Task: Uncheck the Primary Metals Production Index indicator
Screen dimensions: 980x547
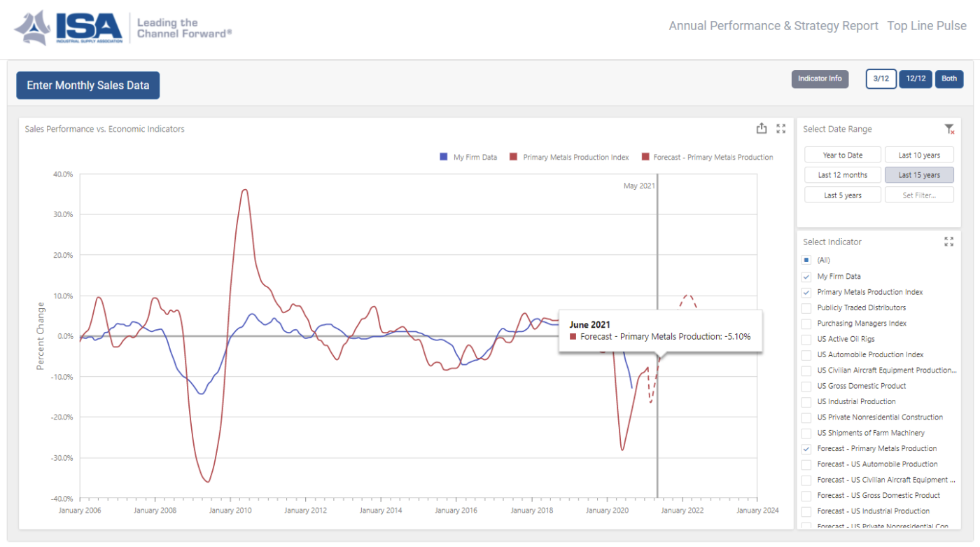Action: click(805, 292)
